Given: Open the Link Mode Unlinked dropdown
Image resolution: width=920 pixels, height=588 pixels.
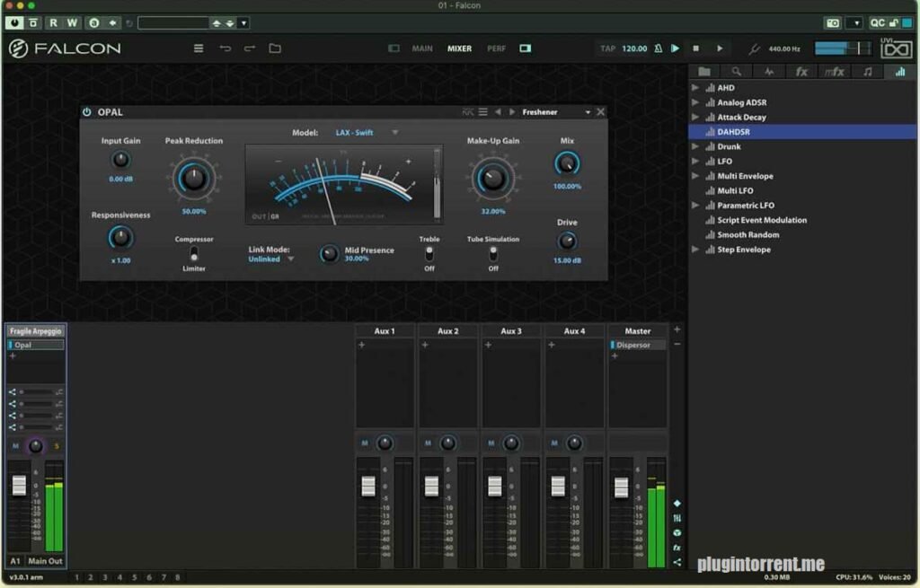Looking at the screenshot, I should click(x=271, y=259).
